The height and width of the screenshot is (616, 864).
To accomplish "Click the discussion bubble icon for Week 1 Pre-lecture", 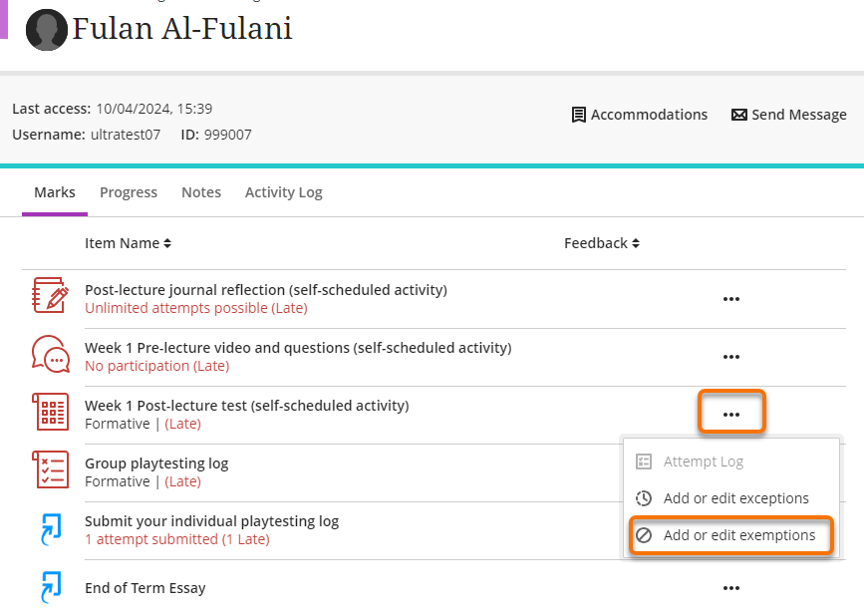I will coord(51,355).
